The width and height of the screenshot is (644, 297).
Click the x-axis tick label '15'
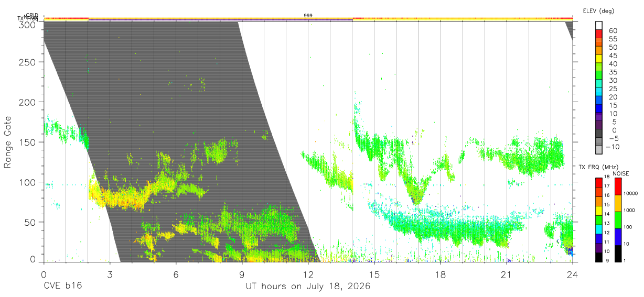[x=374, y=274]
